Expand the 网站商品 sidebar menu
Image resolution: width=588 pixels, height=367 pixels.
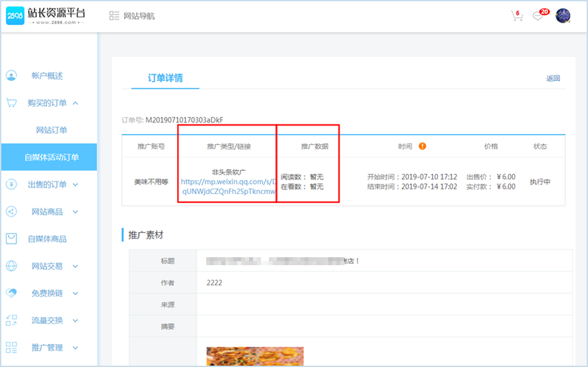point(75,212)
